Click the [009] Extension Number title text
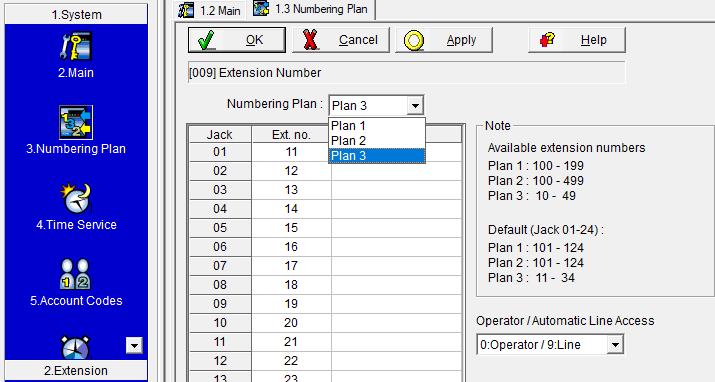Screen dimensions: 715x382 (x=255, y=73)
